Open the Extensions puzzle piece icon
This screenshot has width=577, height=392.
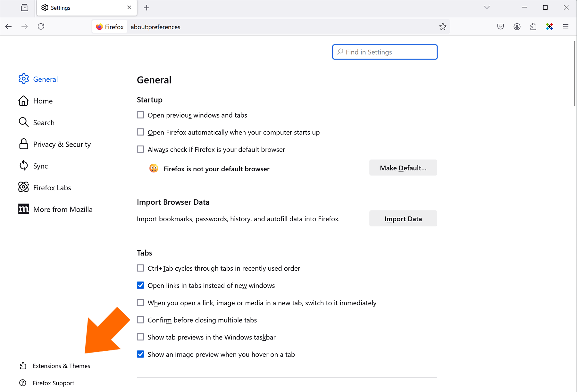(533, 27)
